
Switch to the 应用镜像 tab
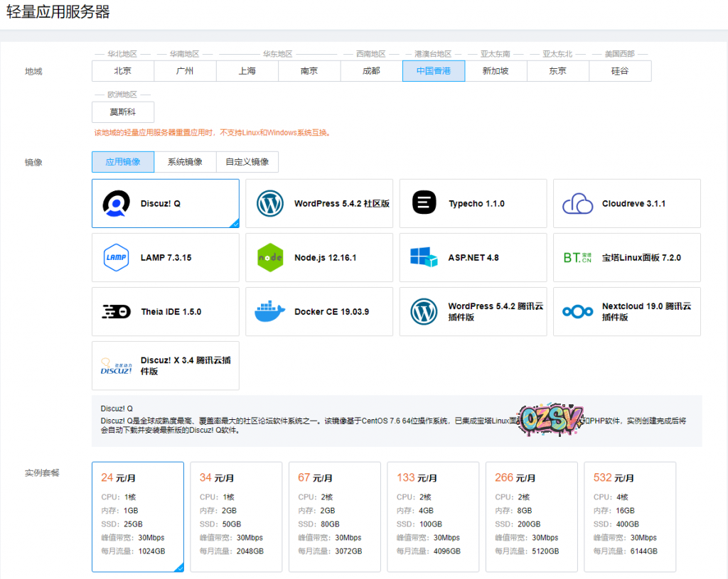[x=123, y=162]
